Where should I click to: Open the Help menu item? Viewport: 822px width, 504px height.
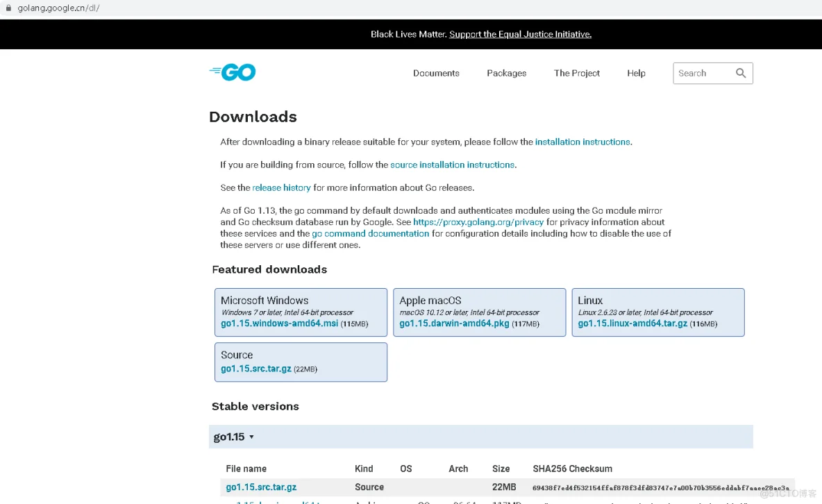[x=636, y=73]
